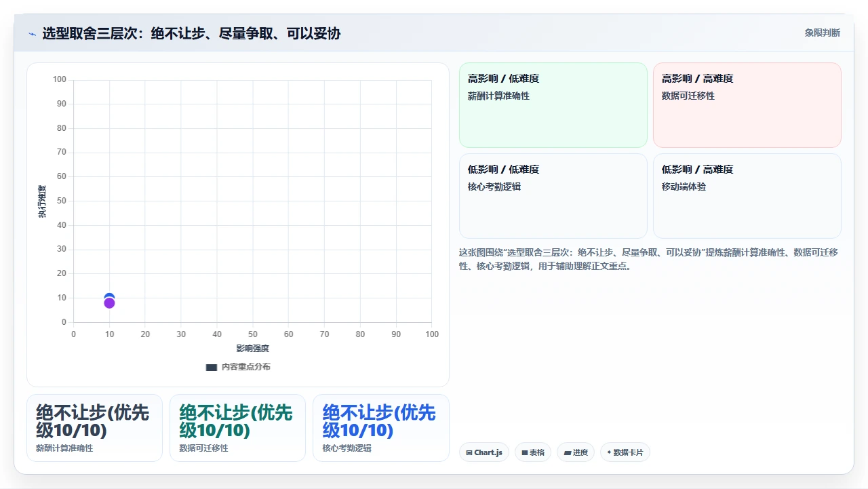The image size is (868, 489).
Task: Click the 影响强度 x-axis title
Action: click(x=253, y=349)
